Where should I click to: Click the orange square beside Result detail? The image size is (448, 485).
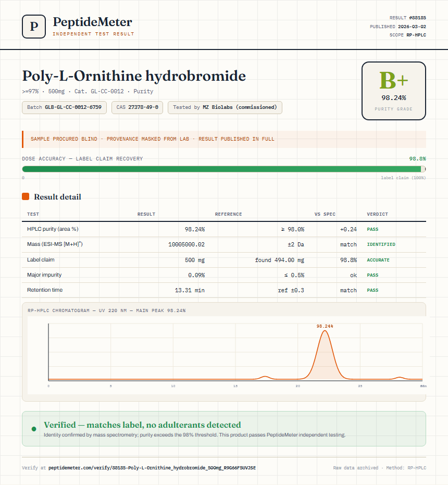click(x=26, y=196)
